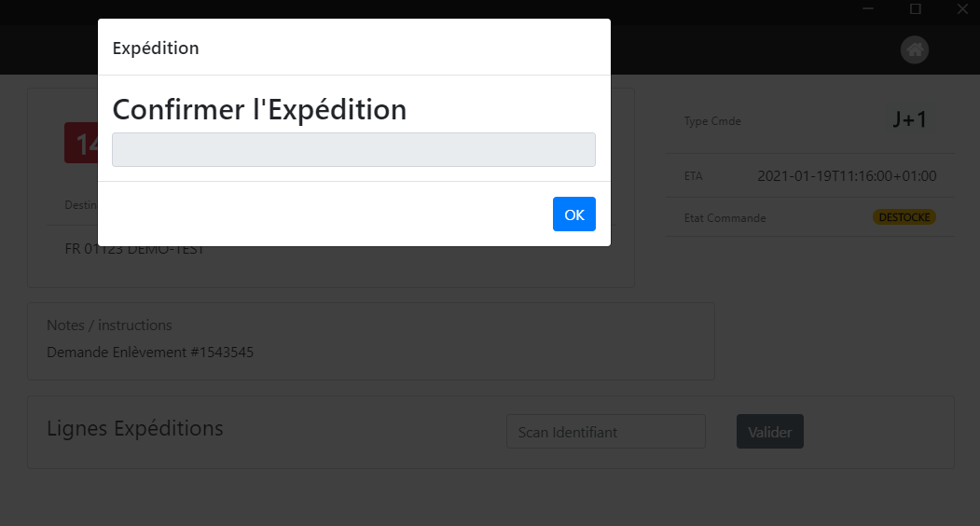Focus the Scan Identifiant input field
This screenshot has width=980, height=526.
(606, 432)
